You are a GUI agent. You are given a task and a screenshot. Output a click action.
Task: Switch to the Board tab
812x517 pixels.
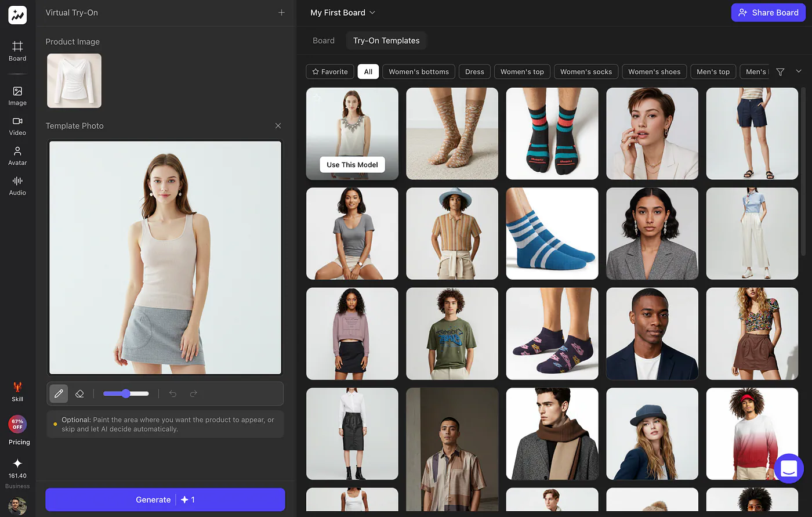click(324, 41)
